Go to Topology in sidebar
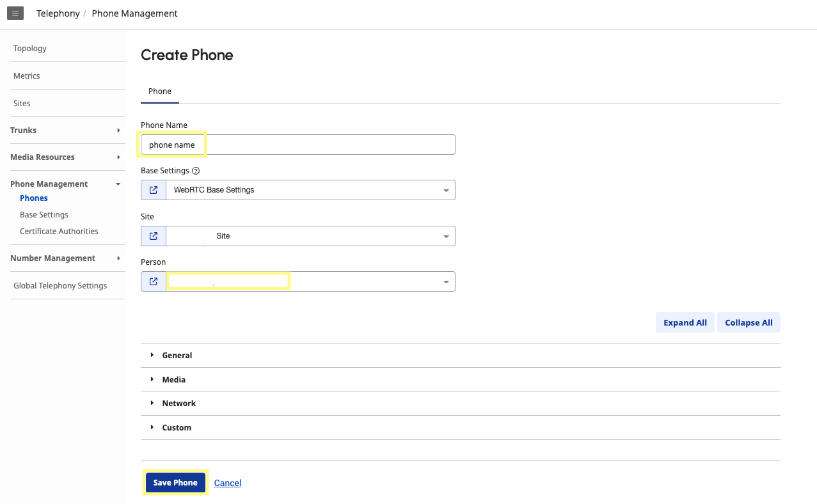The image size is (817, 504). 30,49
